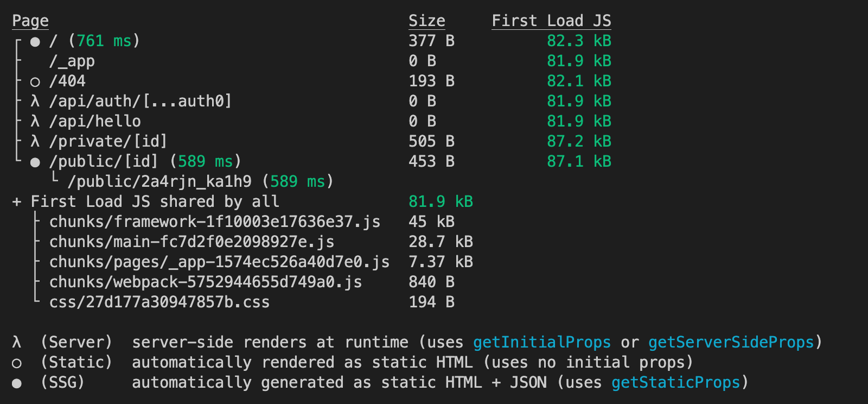Click the lambda symbol beside /api/hello
The width and height of the screenshot is (868, 404).
point(35,121)
